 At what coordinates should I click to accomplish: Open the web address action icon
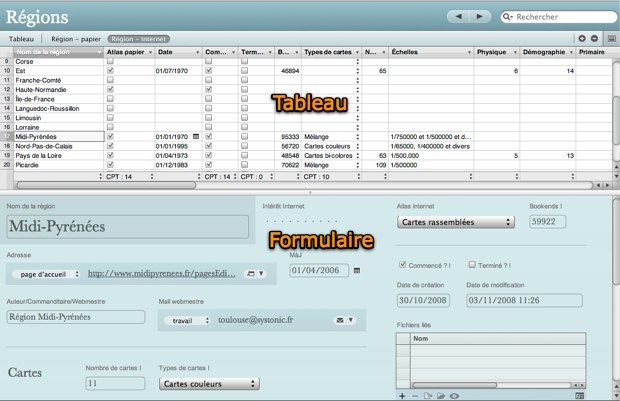[251, 273]
